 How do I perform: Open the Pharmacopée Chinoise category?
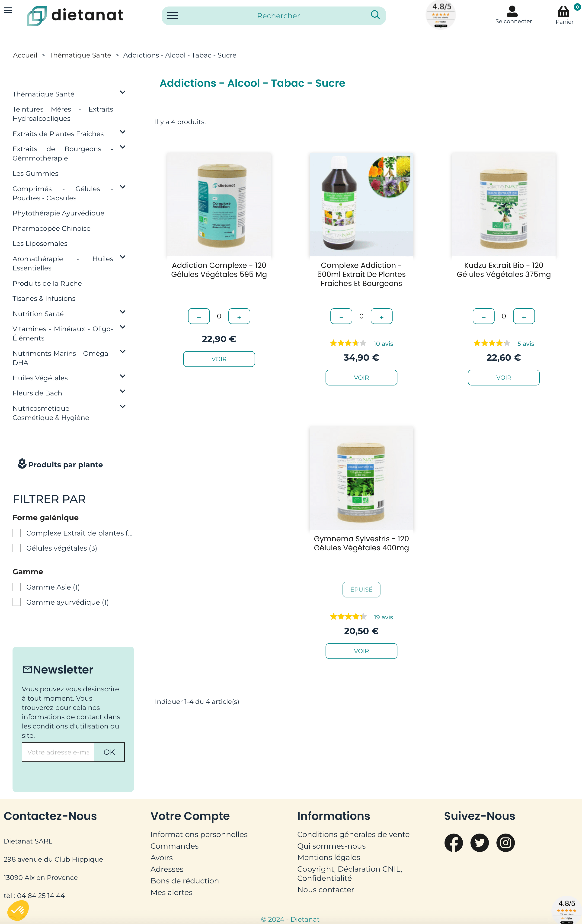(51, 228)
